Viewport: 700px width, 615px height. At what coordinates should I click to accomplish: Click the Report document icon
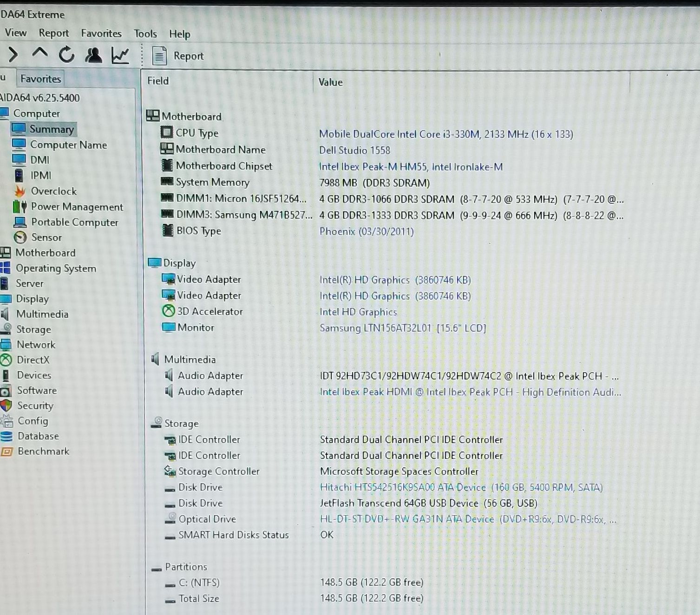tap(159, 56)
